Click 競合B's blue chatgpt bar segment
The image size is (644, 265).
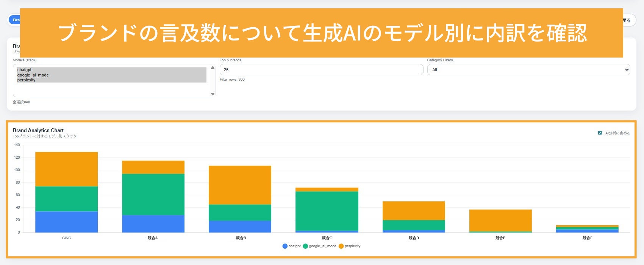(240, 226)
